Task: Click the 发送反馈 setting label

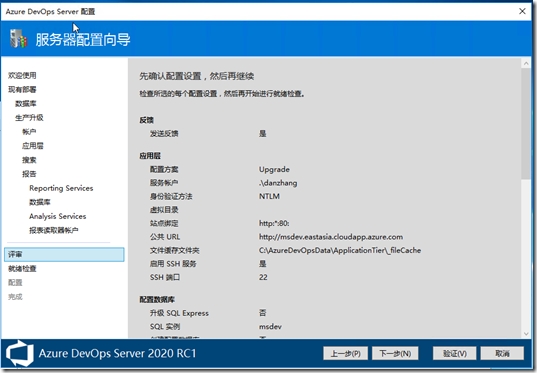Action: tap(164, 134)
